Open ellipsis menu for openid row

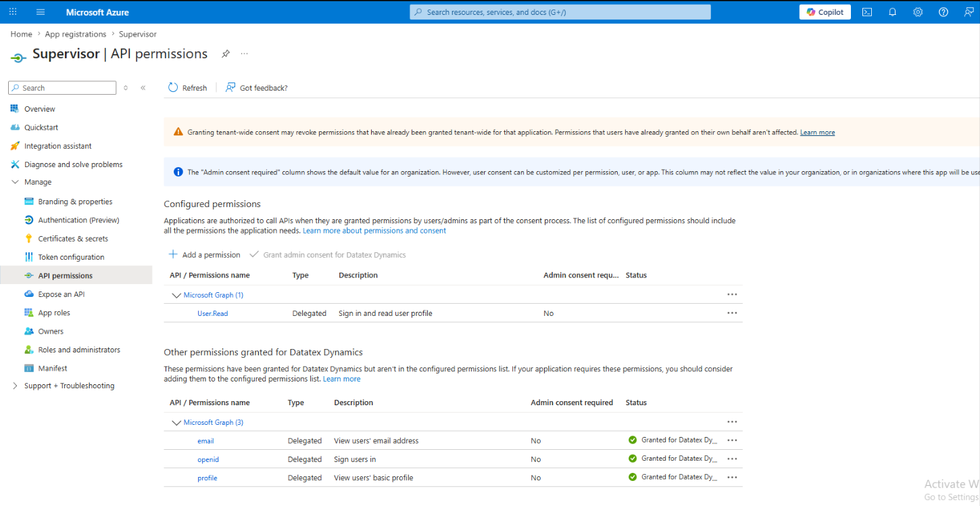click(732, 459)
